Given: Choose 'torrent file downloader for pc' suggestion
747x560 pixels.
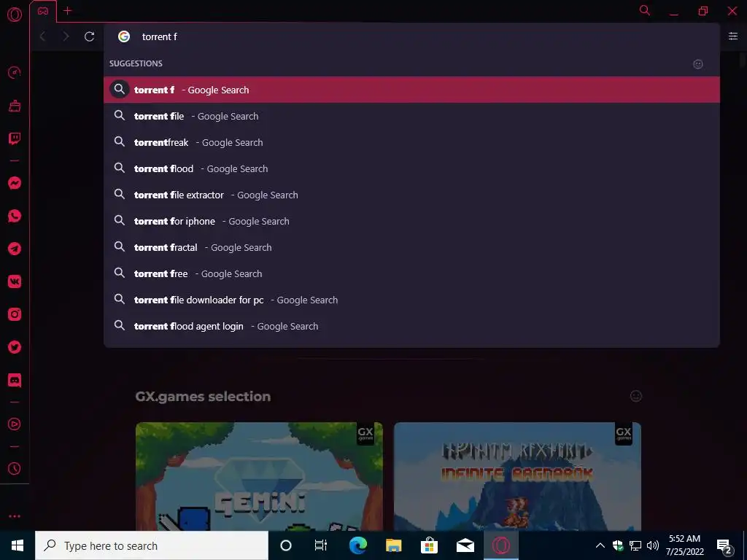Looking at the screenshot, I should 411,300.
